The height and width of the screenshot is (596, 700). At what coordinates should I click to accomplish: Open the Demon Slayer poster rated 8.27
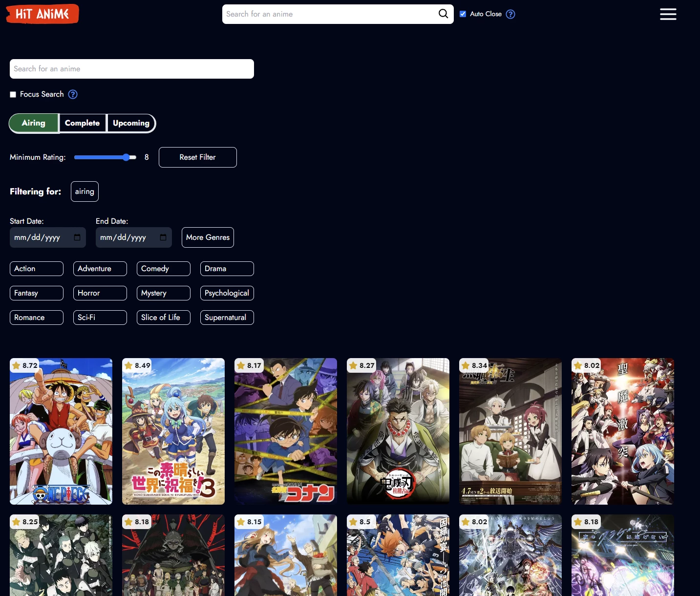click(x=398, y=431)
